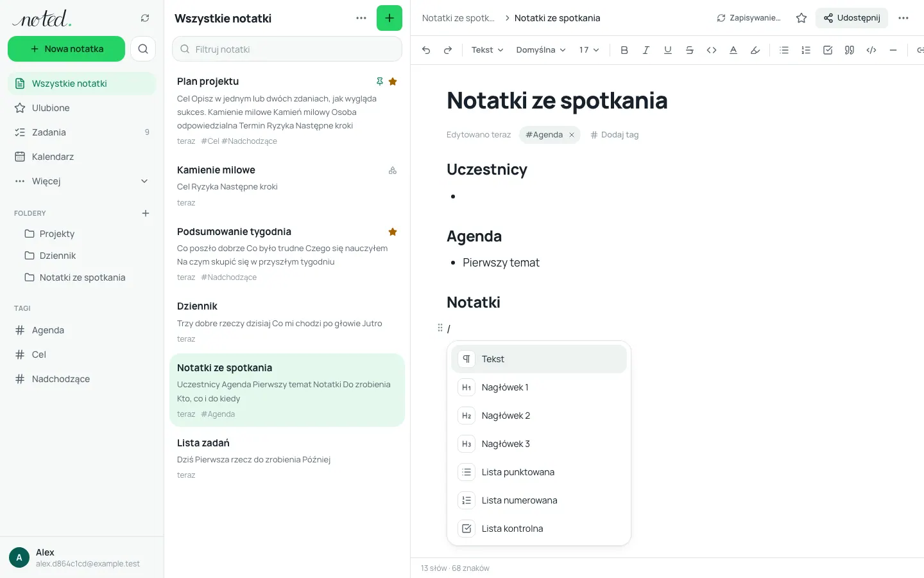Toggle underline formatting
The height and width of the screenshot is (578, 924).
[668, 50]
